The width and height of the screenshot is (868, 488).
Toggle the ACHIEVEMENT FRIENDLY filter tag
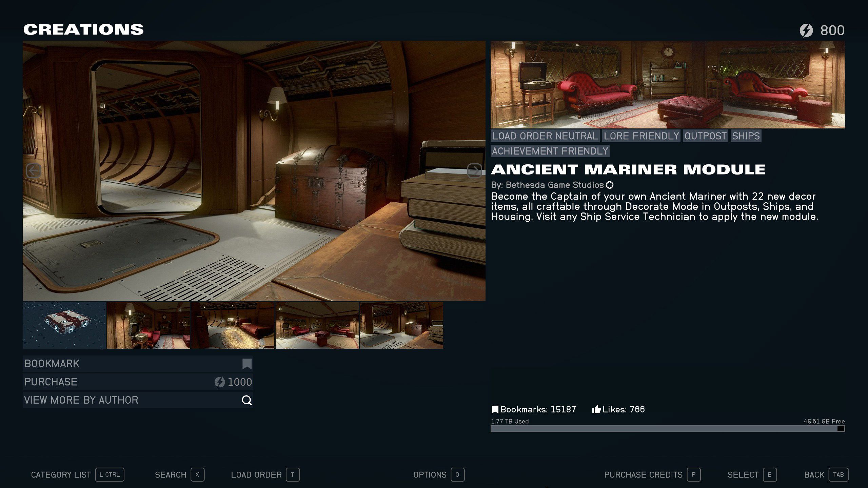[x=549, y=151]
